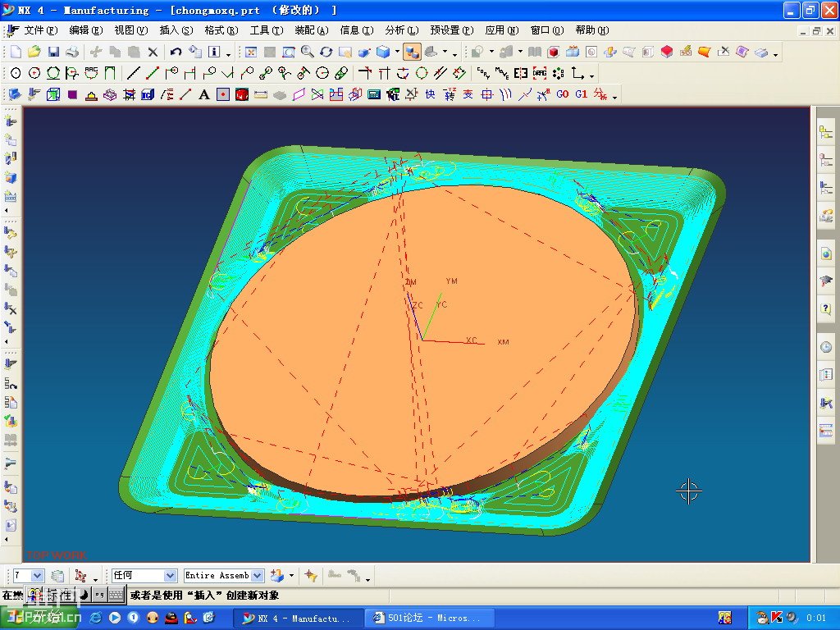Activate the Pan hand tool
This screenshot has width=840, height=630.
(345, 52)
